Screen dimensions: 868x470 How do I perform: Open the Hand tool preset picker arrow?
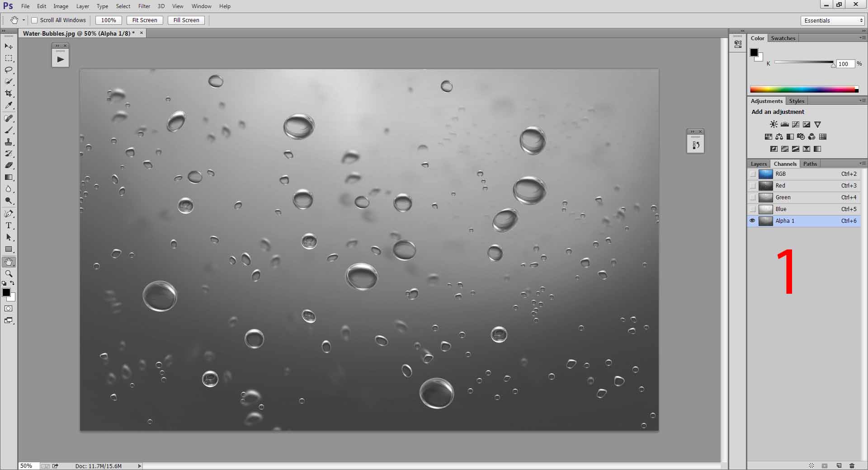click(x=24, y=20)
